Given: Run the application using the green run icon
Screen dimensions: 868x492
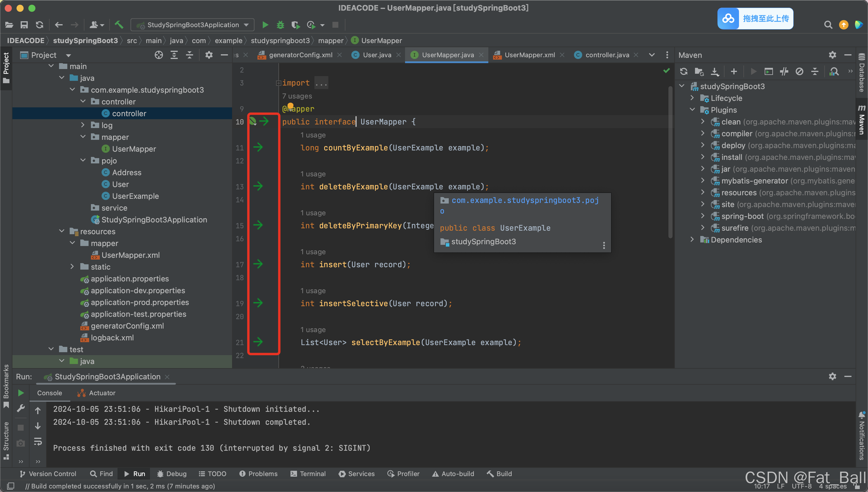Looking at the screenshot, I should tap(265, 25).
